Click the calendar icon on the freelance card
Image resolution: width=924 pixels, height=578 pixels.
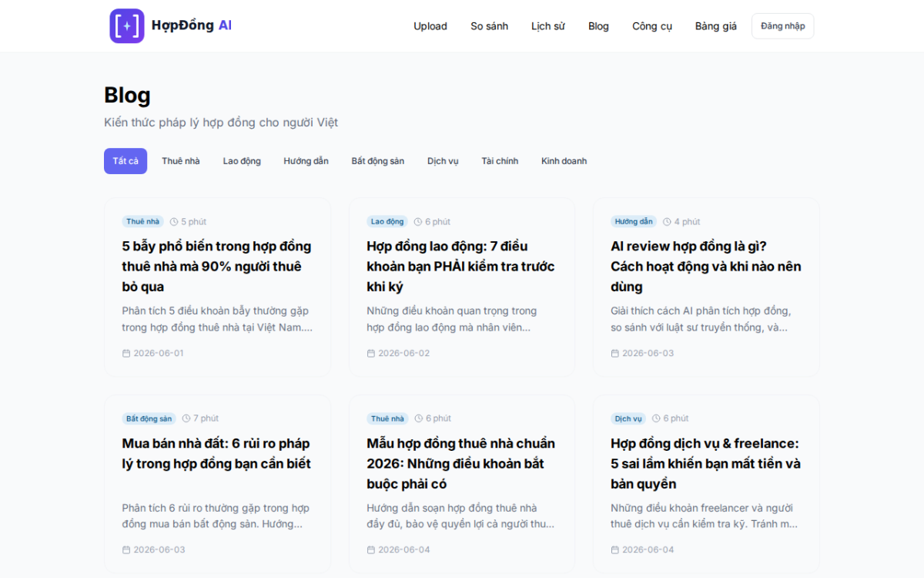pos(614,550)
